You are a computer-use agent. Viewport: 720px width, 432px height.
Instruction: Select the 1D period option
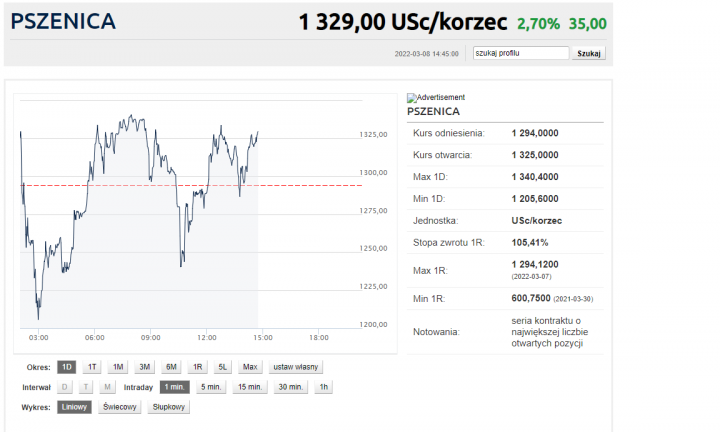click(x=67, y=367)
